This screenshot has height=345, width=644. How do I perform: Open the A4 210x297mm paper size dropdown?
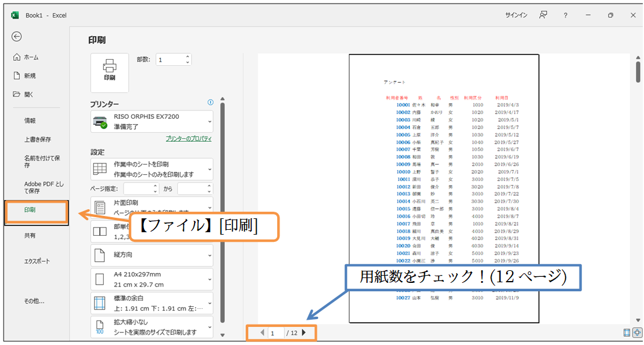152,279
